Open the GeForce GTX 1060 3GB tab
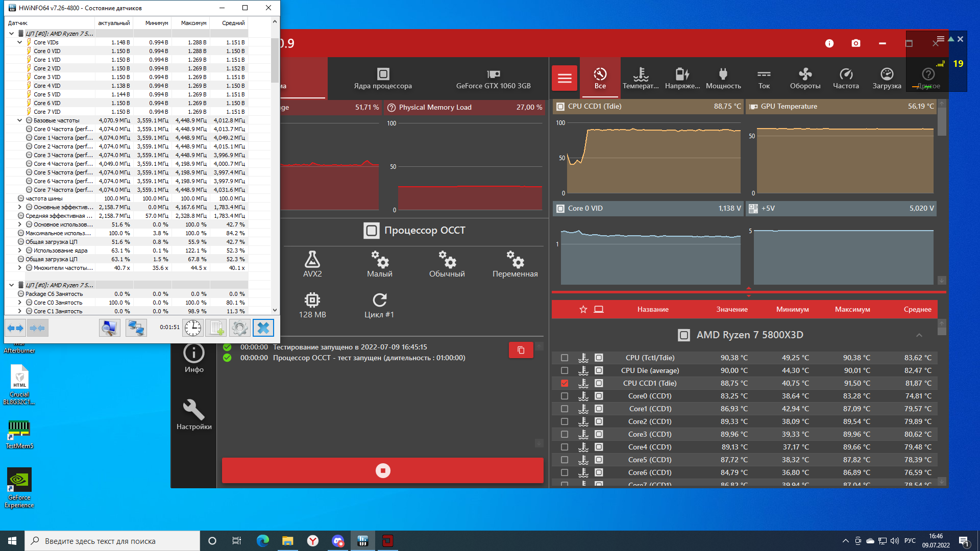The image size is (980, 551). pyautogui.click(x=493, y=78)
